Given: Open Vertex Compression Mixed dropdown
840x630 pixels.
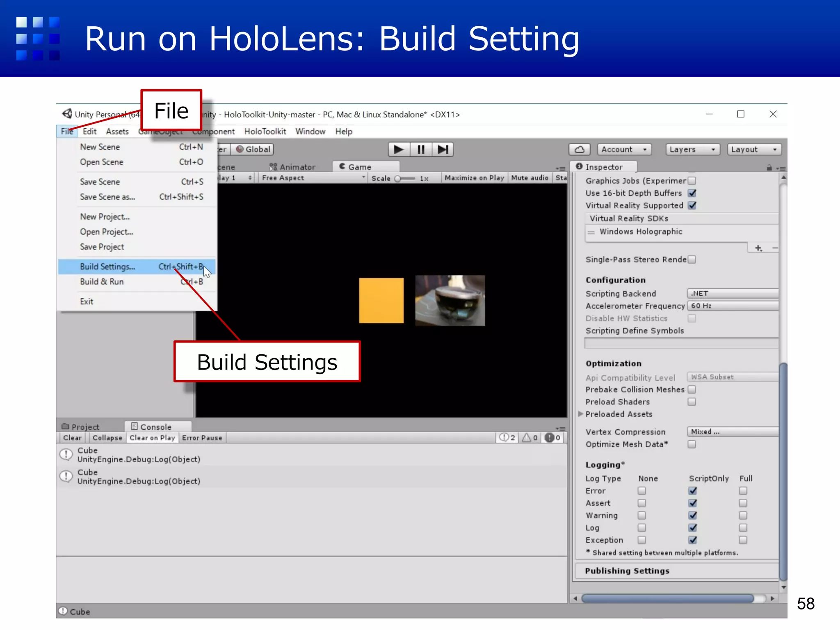Looking at the screenshot, I should tap(733, 431).
